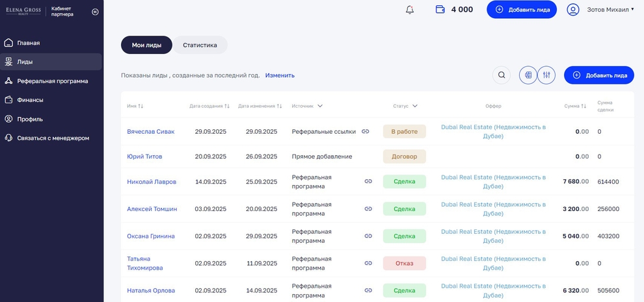Click the link icon in Вячеслав Сивак's row
This screenshot has width=644, height=302.
point(366,131)
